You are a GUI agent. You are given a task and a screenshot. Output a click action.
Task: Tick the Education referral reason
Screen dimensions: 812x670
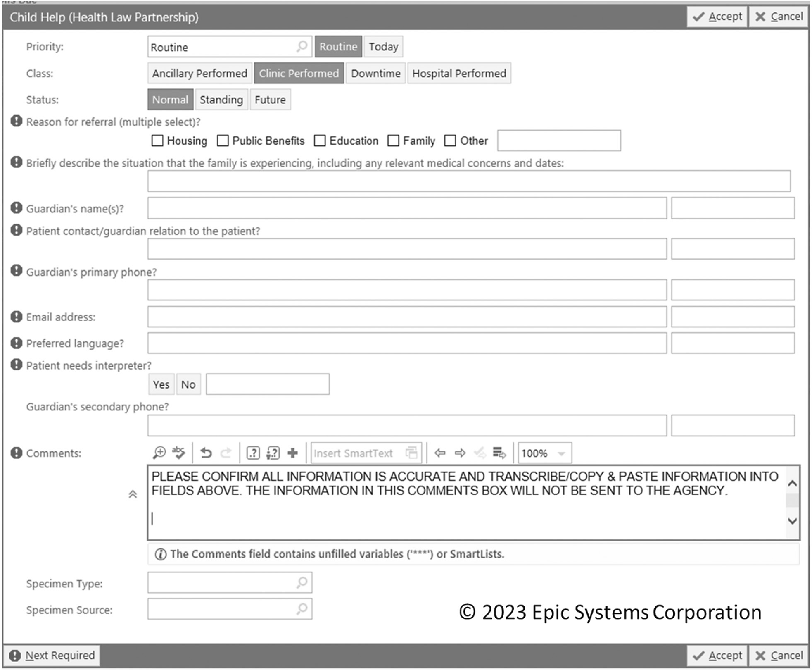[320, 141]
